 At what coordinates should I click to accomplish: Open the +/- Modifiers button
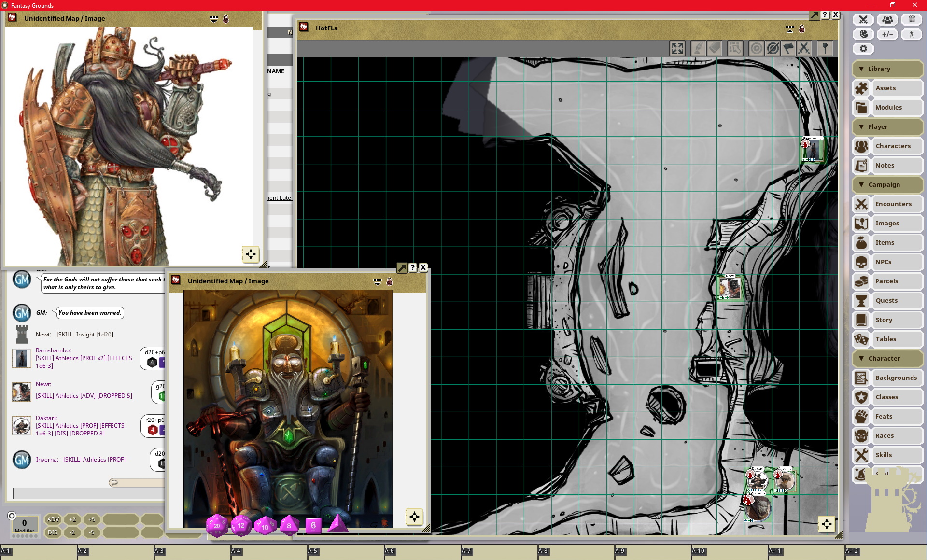[887, 34]
